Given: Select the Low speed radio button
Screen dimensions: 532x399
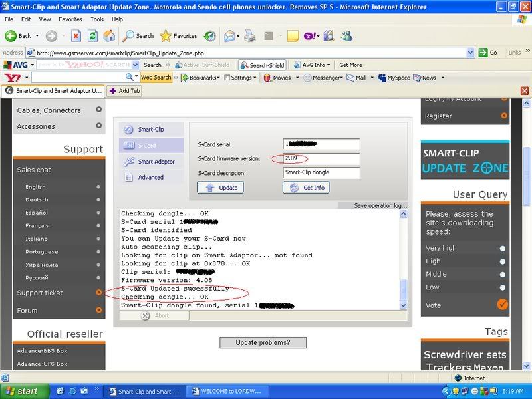Looking at the screenshot, I should point(503,288).
